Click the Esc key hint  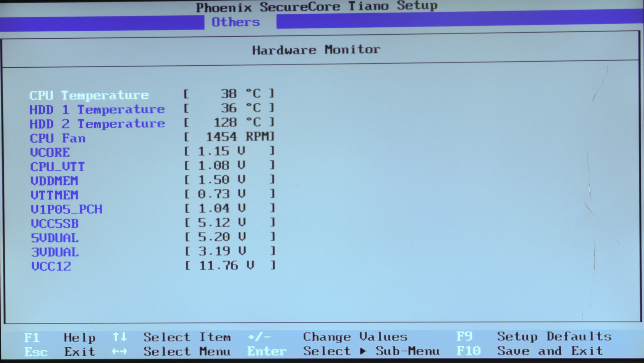click(36, 352)
